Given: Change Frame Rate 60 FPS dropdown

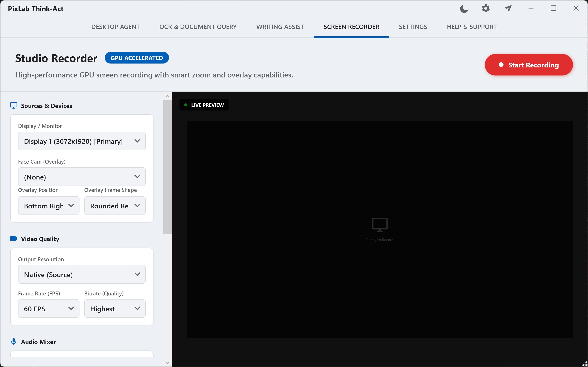Looking at the screenshot, I should pos(49,308).
